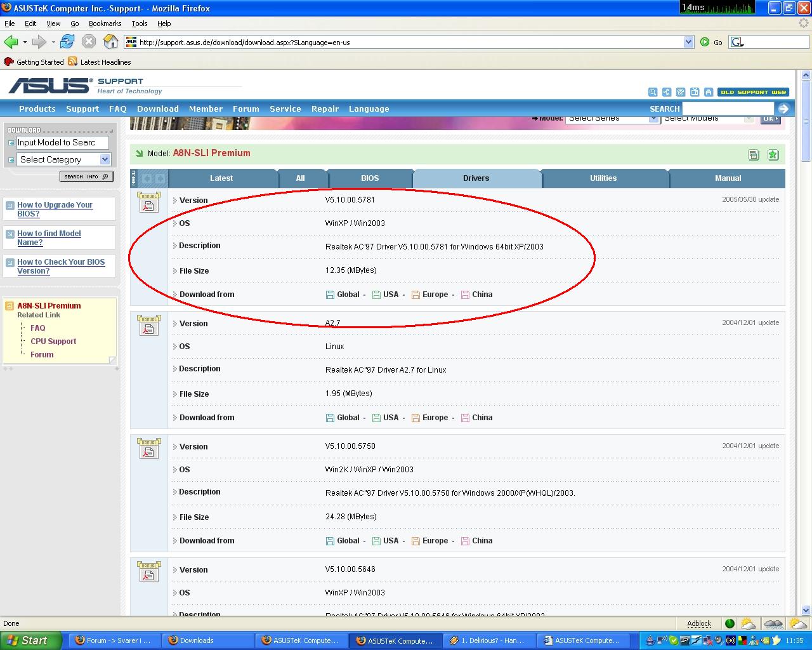Click the Firefox forward arrow
The width and height of the screenshot is (812, 650).
39,42
